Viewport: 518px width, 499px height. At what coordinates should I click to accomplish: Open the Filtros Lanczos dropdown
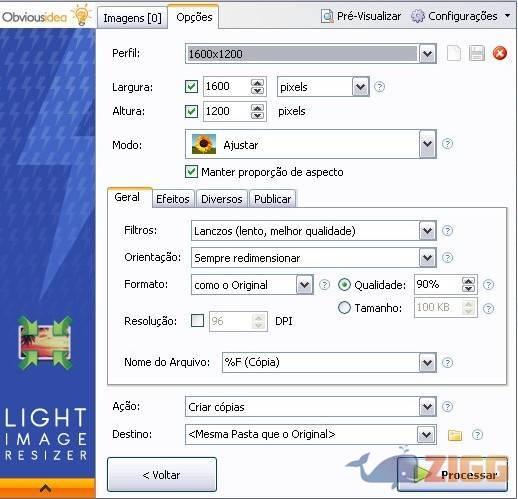[x=427, y=231]
